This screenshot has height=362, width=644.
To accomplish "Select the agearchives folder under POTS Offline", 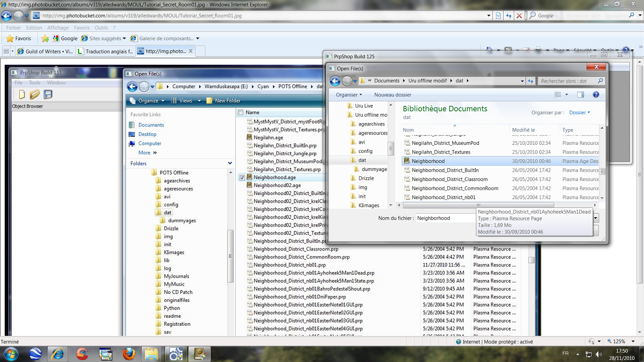I will pyautogui.click(x=177, y=181).
